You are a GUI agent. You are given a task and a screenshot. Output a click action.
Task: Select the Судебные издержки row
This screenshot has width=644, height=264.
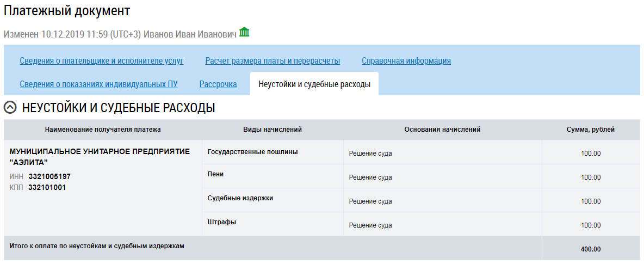pos(240,198)
